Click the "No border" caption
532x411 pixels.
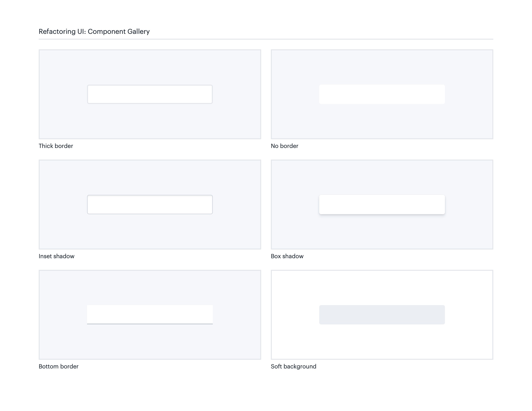(284, 146)
